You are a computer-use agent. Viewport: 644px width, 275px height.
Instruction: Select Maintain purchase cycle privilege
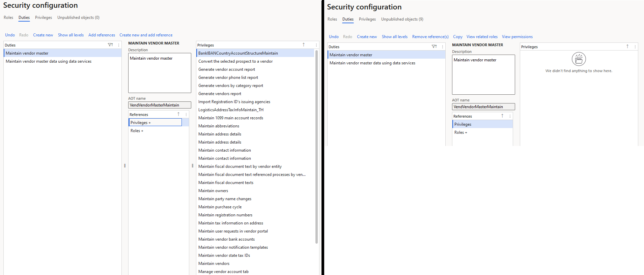pyautogui.click(x=255, y=207)
